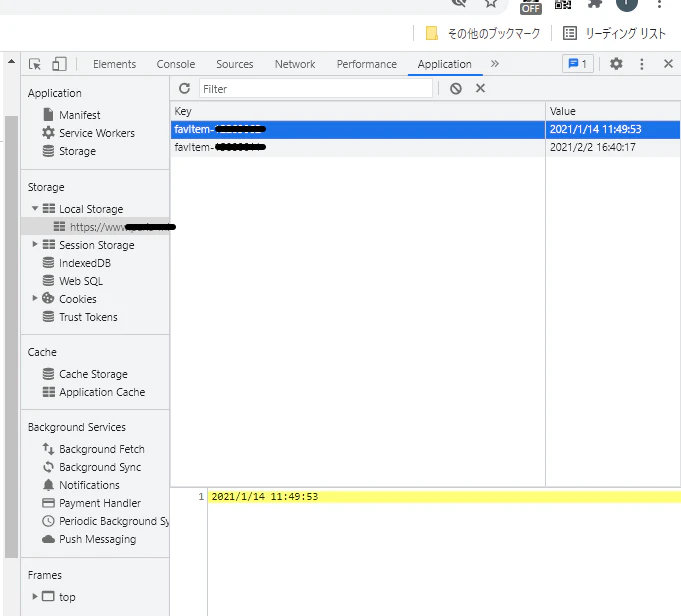Open Chrome three-dot menu
The width and height of the screenshot is (681, 616).
(x=659, y=4)
